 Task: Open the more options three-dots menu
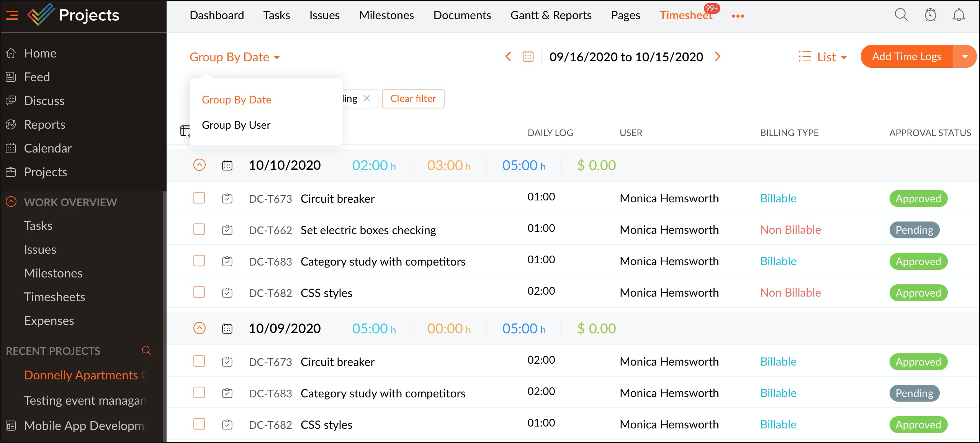(x=738, y=16)
